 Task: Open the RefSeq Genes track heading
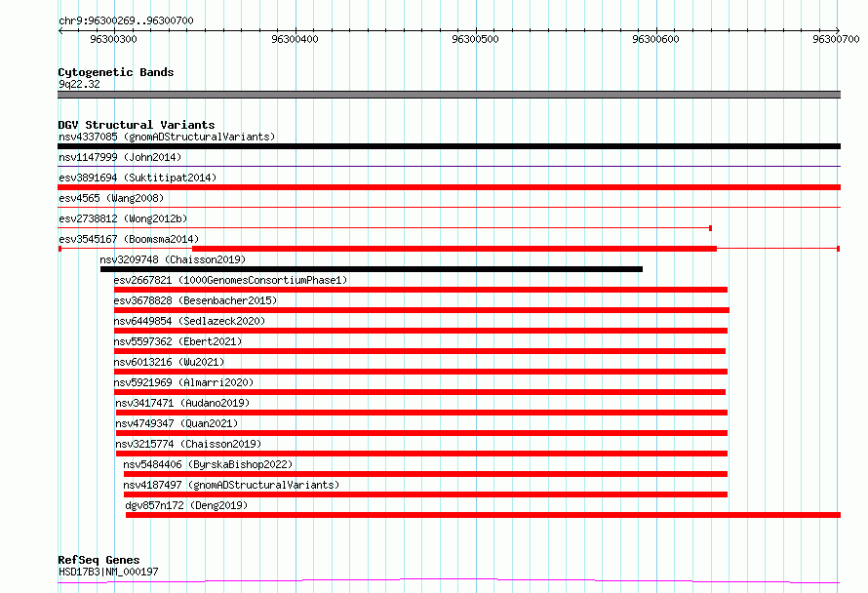(x=99, y=560)
